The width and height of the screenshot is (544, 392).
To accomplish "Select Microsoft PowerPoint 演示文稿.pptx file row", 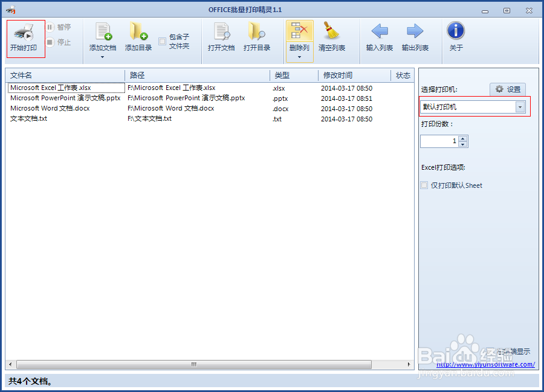I will click(x=210, y=98).
